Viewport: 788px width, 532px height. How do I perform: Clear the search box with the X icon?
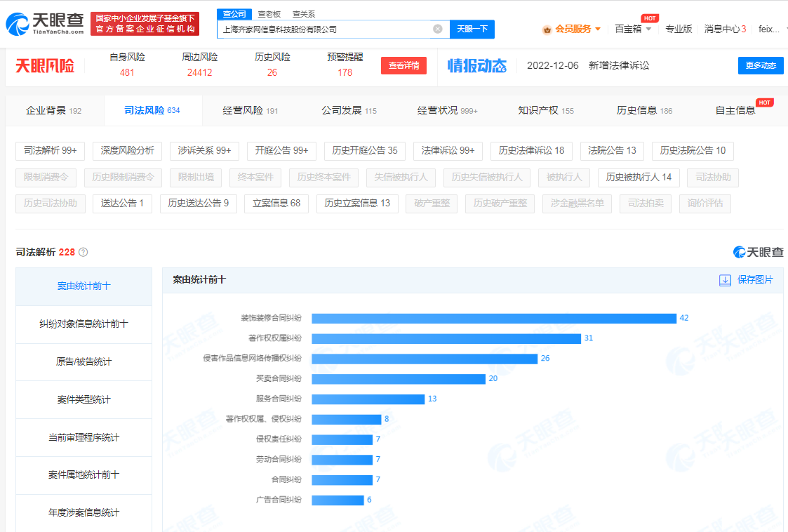tap(438, 29)
